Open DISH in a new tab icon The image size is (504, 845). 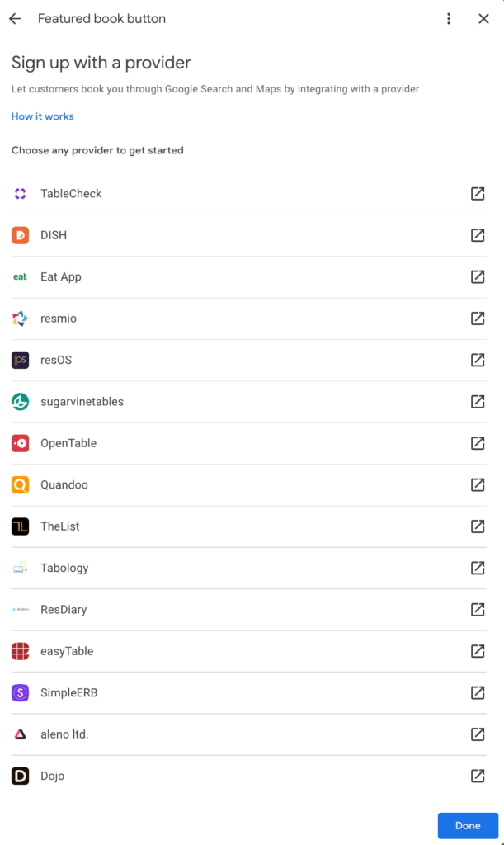(478, 235)
